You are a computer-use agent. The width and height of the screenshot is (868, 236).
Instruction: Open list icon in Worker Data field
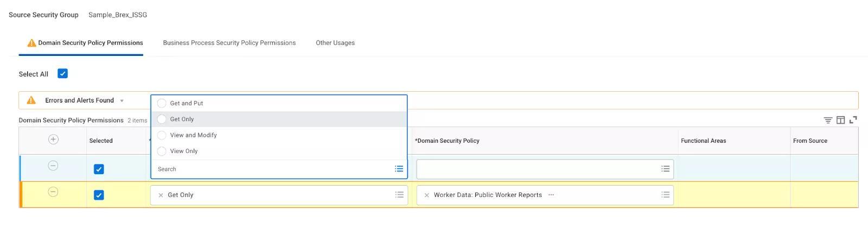[x=666, y=195]
